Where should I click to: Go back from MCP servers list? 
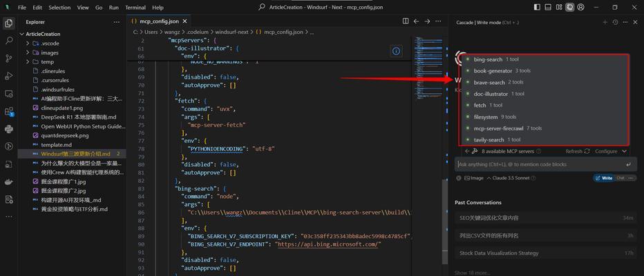coord(467,151)
